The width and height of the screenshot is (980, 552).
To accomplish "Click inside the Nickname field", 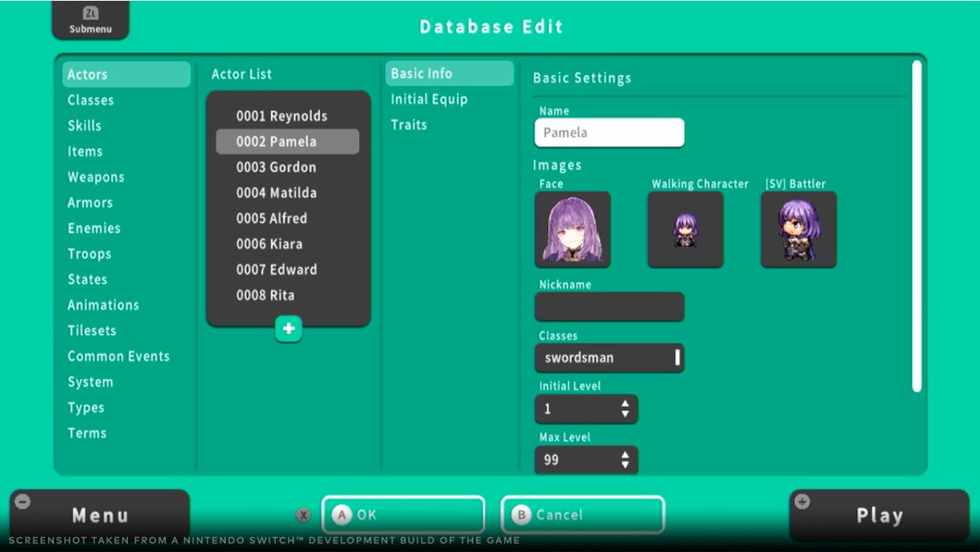I will (x=609, y=307).
